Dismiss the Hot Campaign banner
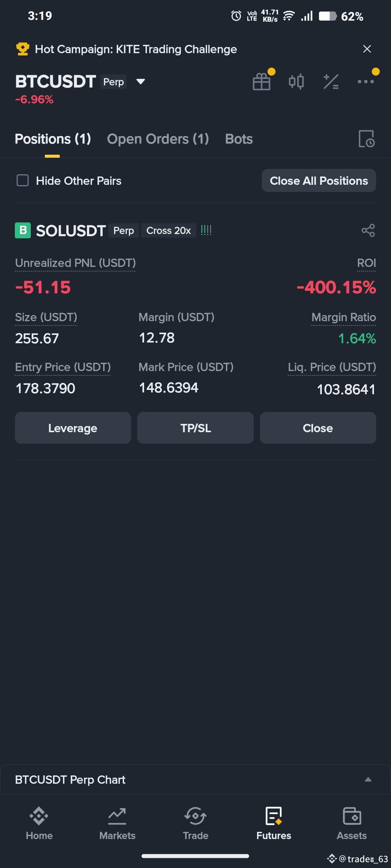Image resolution: width=391 pixels, height=868 pixels. [367, 49]
